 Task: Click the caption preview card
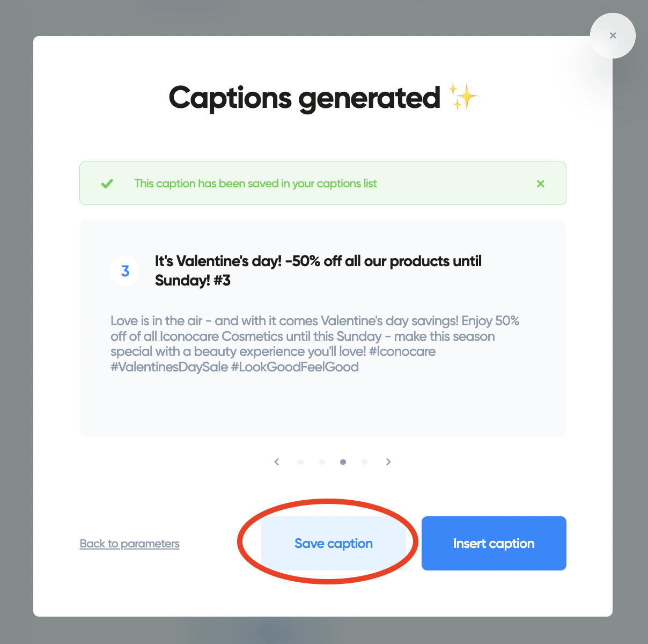(322, 327)
